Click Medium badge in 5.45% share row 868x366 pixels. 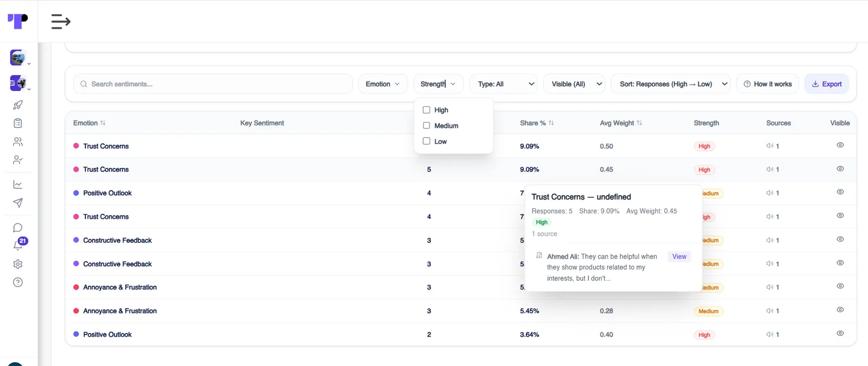[x=709, y=311]
